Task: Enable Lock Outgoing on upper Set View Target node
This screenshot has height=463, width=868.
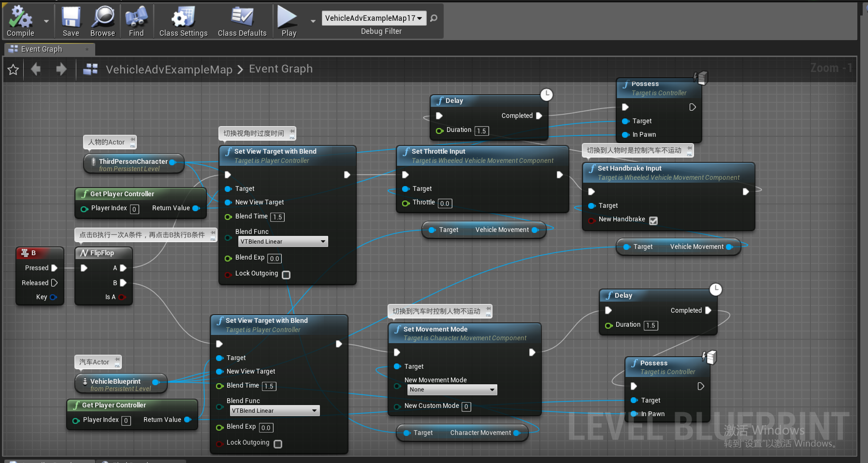Action: [x=286, y=275]
